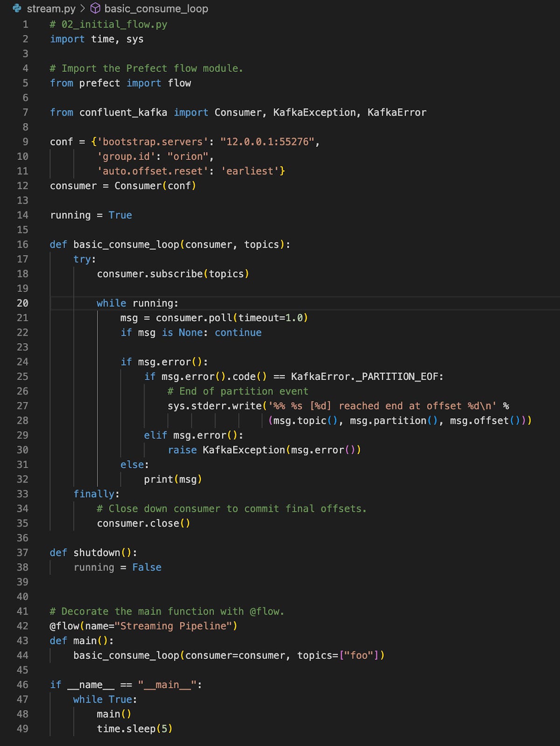Screen dimensions: 560x746
Task: Open basic_consume_loop breadcrumb symbol
Action: [156, 8]
